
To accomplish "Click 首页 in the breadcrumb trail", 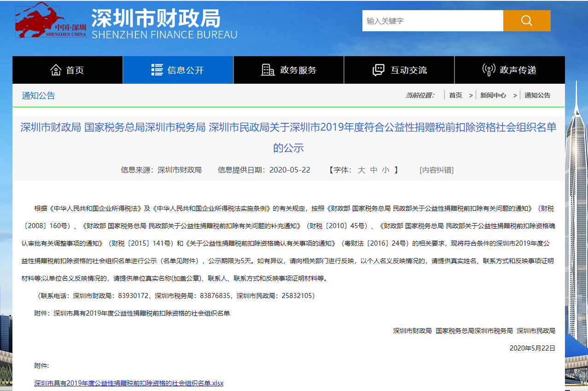I will click(455, 95).
